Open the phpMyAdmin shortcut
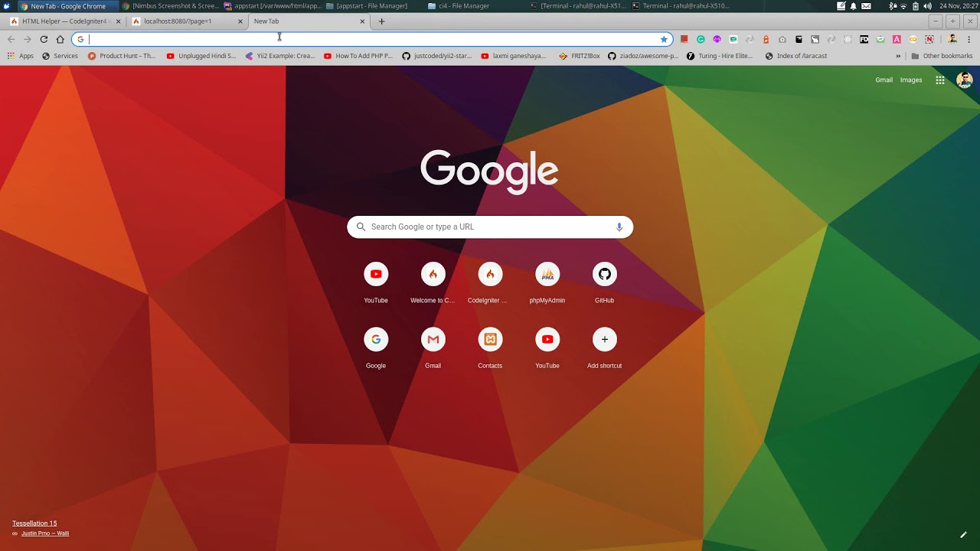980x551 pixels. 547,282
